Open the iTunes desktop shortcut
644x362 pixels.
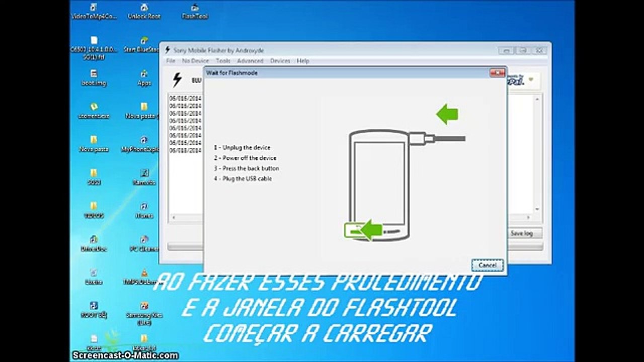144,210
